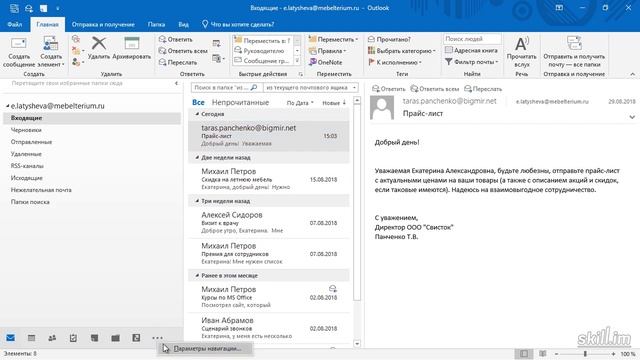Toggle the Read/Unread status button
Viewport: 640px width, 360px height.
point(389,40)
